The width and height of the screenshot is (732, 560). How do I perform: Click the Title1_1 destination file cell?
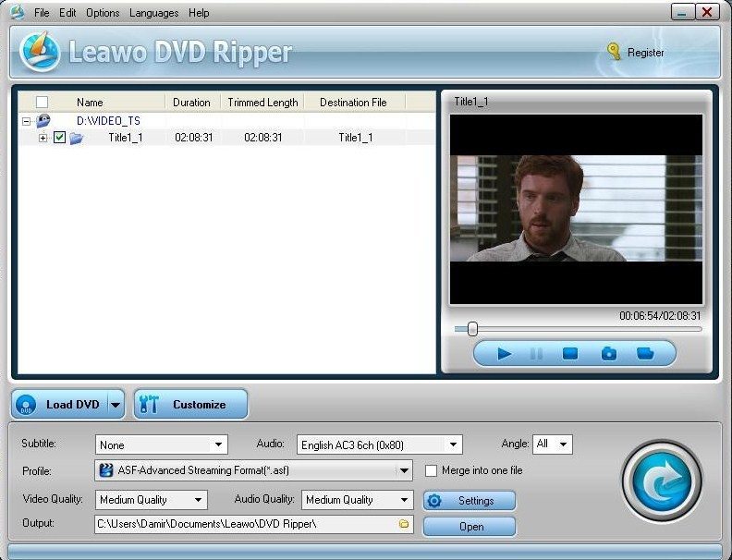click(356, 138)
